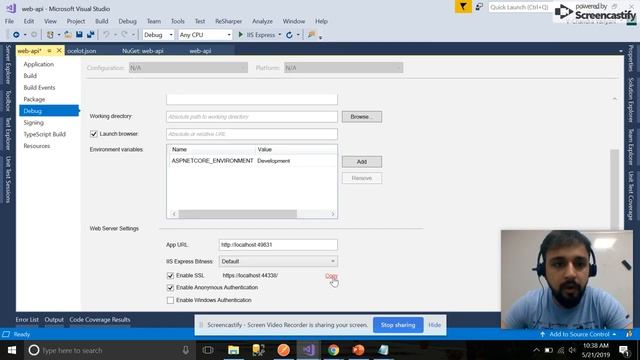Click the orange Postman taskbar icon
The image size is (640, 360).
click(284, 350)
